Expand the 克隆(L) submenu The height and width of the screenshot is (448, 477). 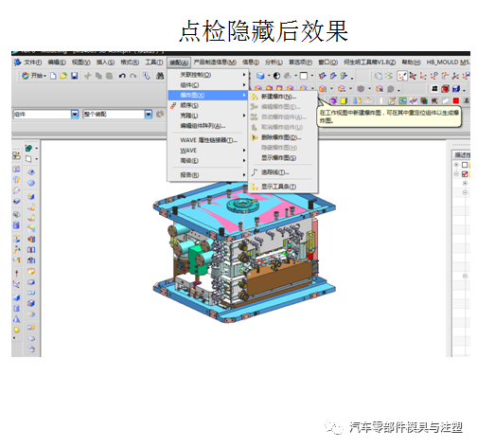coord(207,116)
